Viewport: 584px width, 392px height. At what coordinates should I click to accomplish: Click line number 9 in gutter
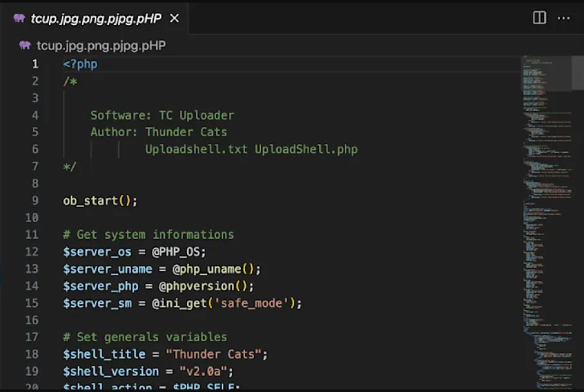35,200
